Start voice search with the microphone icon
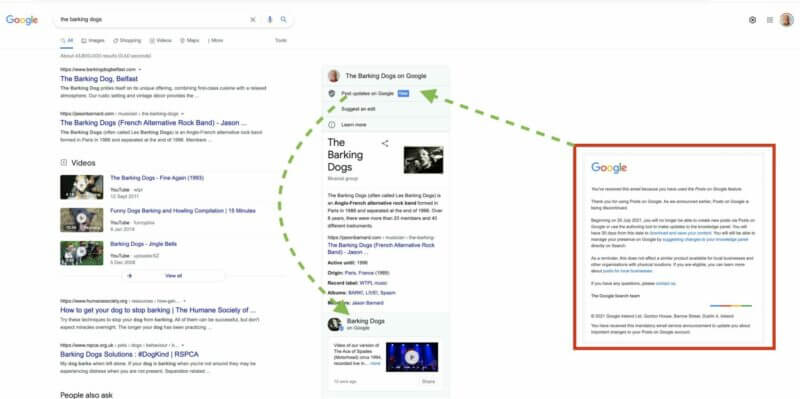This screenshot has width=800, height=399. tap(270, 19)
